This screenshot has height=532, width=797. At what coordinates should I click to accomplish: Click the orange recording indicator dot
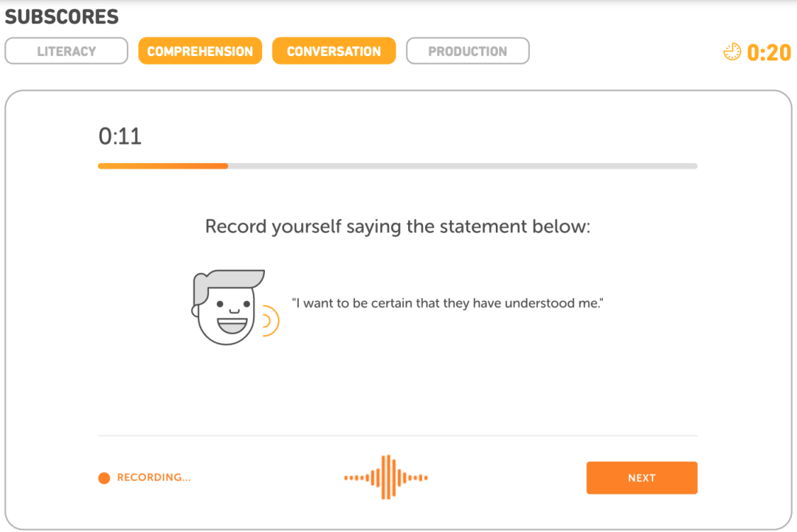pos(104,478)
